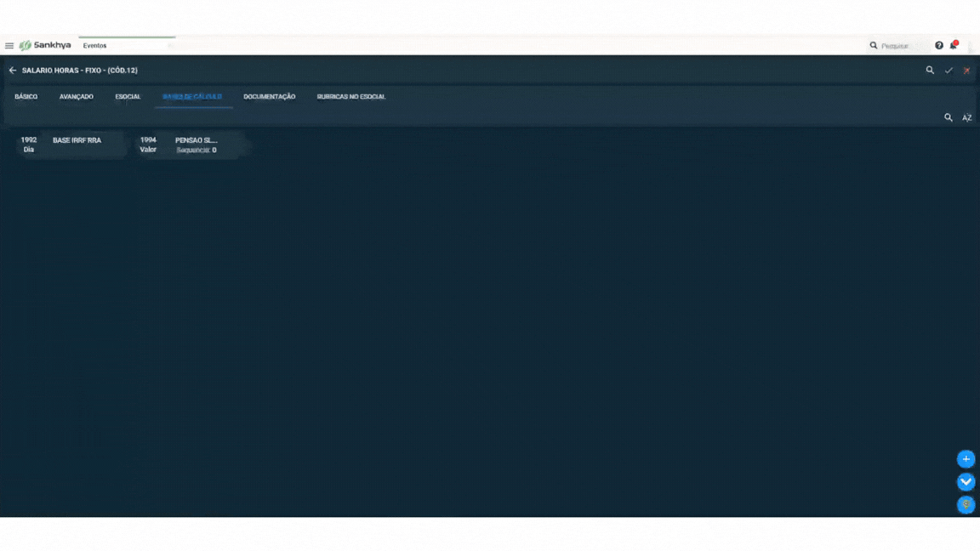Add new item with blue plus button
This screenshot has height=551, width=980.
(x=966, y=459)
